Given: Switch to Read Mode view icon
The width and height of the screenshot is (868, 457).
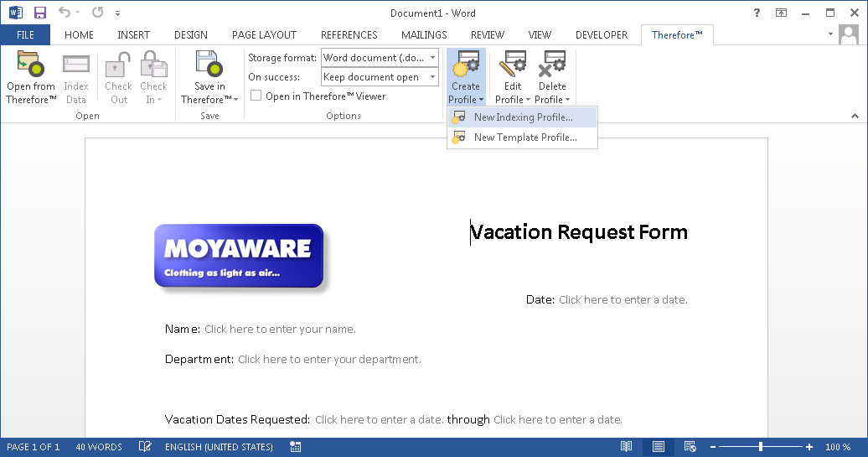Looking at the screenshot, I should click(626, 447).
